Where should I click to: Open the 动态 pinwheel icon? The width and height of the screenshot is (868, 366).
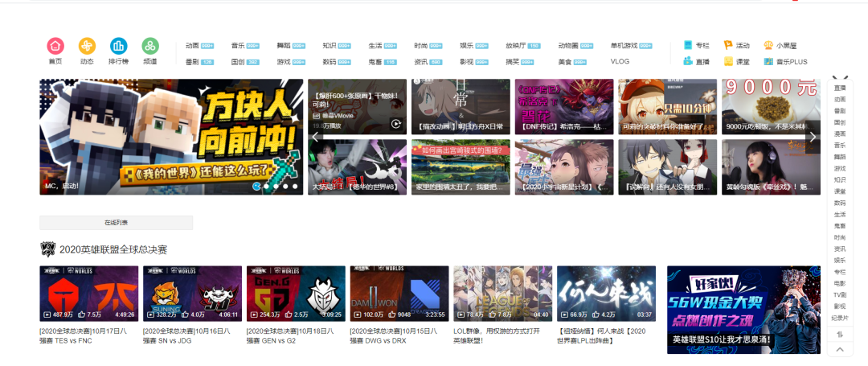click(x=87, y=46)
